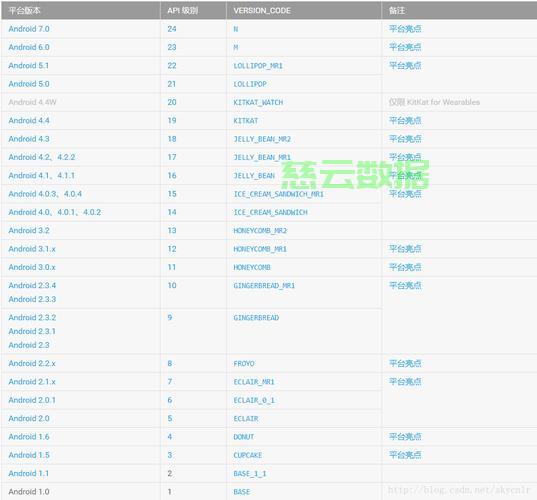Open platform highlights for Android 2.2.x
This screenshot has width=537, height=500.
pos(405,363)
